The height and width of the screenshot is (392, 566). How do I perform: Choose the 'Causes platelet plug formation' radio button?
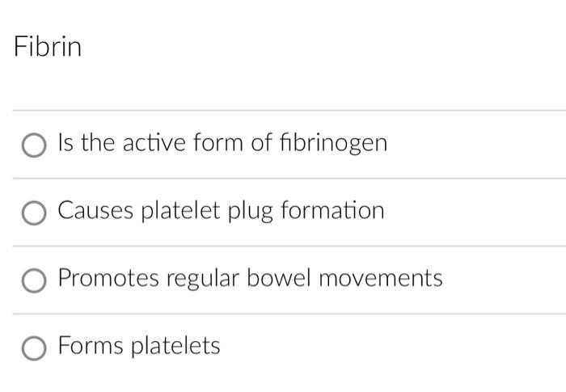(x=34, y=213)
